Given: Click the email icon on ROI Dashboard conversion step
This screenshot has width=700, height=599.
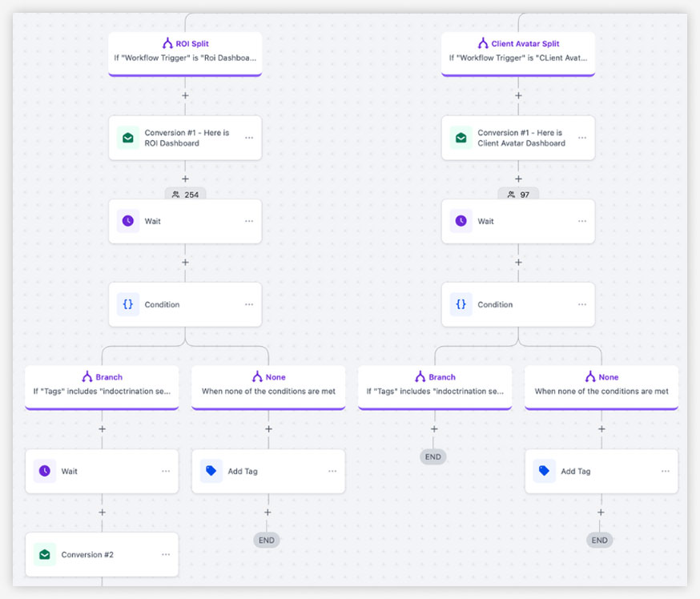Looking at the screenshot, I should pyautogui.click(x=128, y=138).
